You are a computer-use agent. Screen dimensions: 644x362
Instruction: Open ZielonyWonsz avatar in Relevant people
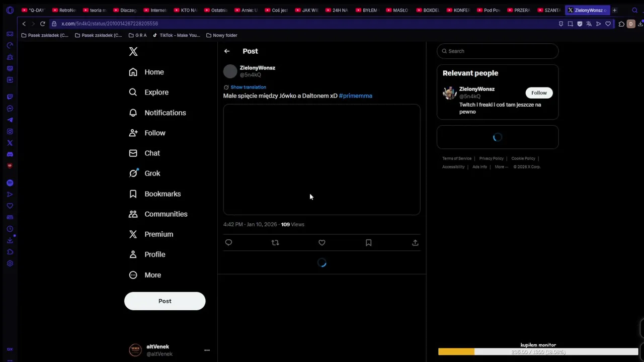[449, 93]
